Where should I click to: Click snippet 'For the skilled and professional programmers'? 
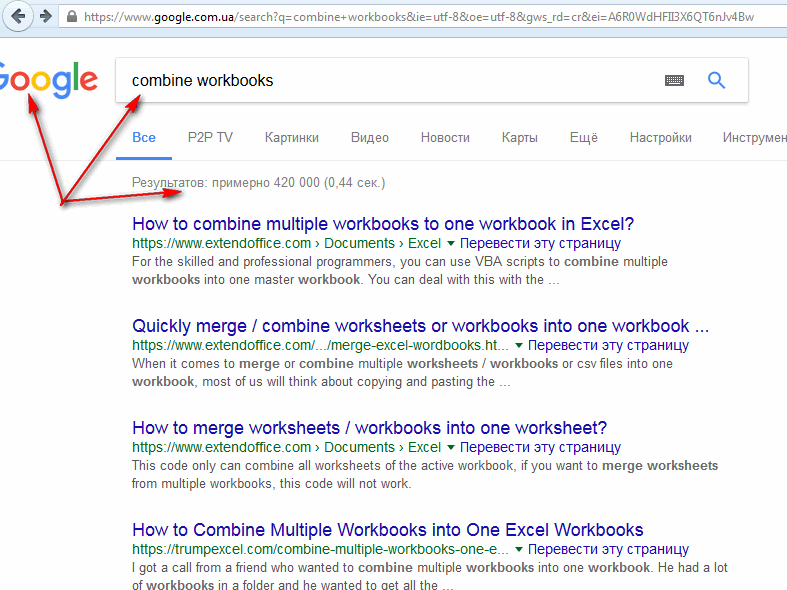[400, 271]
